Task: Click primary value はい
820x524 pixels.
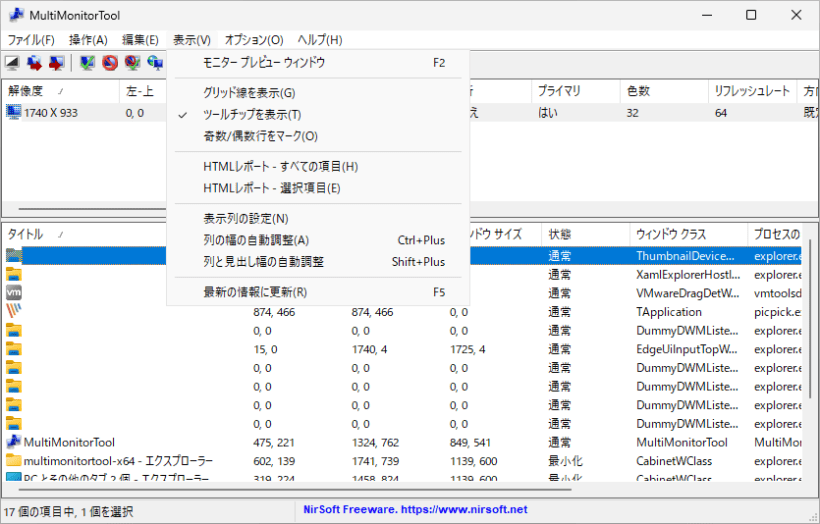Action: coord(548,113)
